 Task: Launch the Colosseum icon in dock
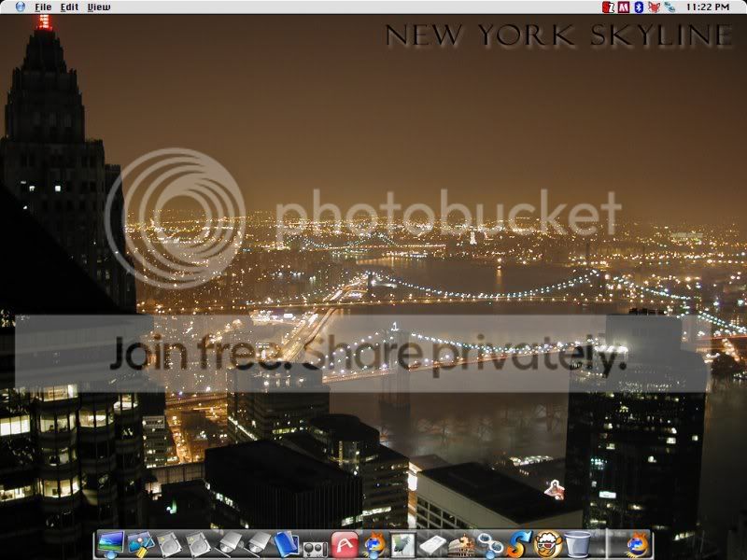pos(461,543)
